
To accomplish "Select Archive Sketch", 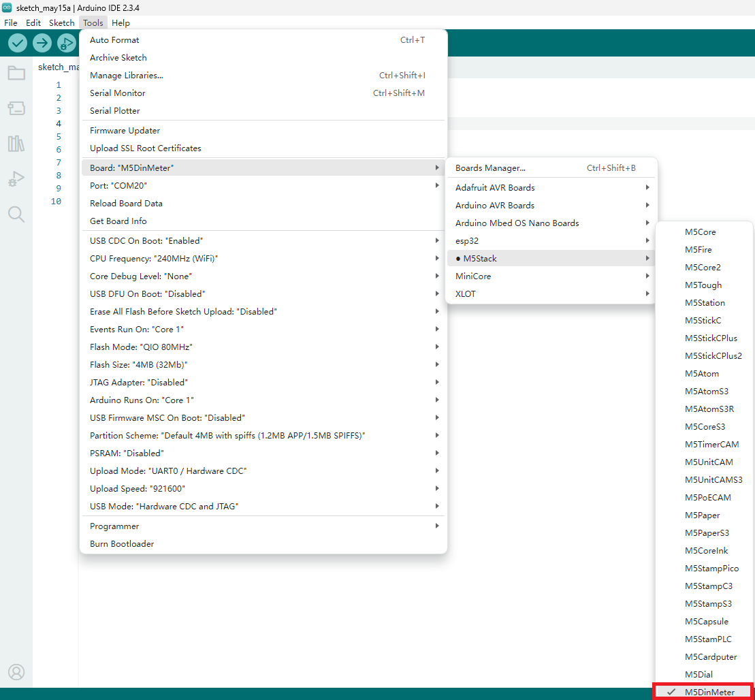I will click(x=263, y=58).
